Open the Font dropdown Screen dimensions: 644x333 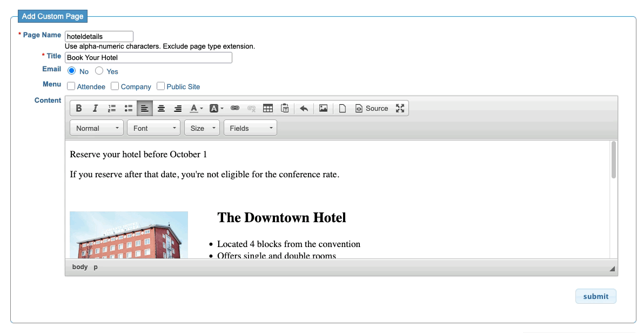point(153,128)
